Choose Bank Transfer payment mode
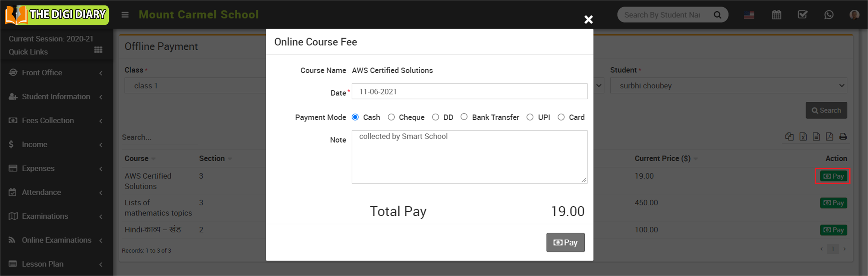The height and width of the screenshot is (276, 868). point(464,117)
